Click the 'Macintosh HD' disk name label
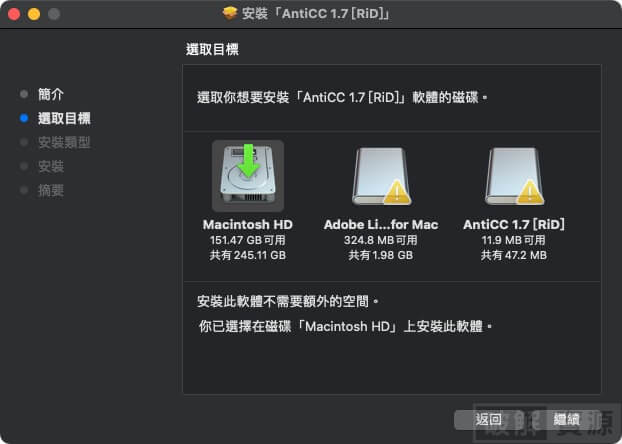This screenshot has height=444, width=622. click(x=248, y=225)
